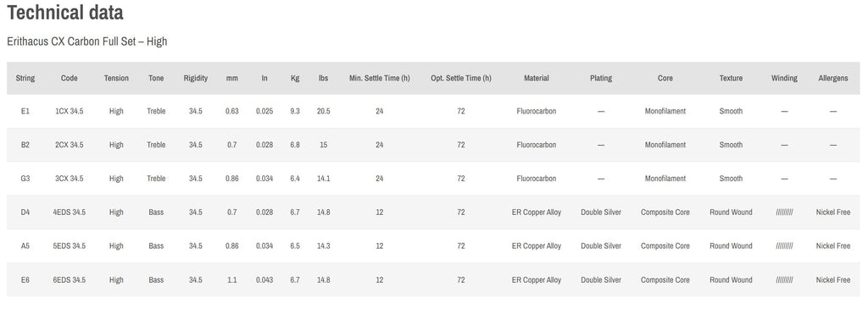Viewport: 868px width, 309px height.
Task: Click Double Silver plating in D4 row
Action: pyautogui.click(x=601, y=212)
